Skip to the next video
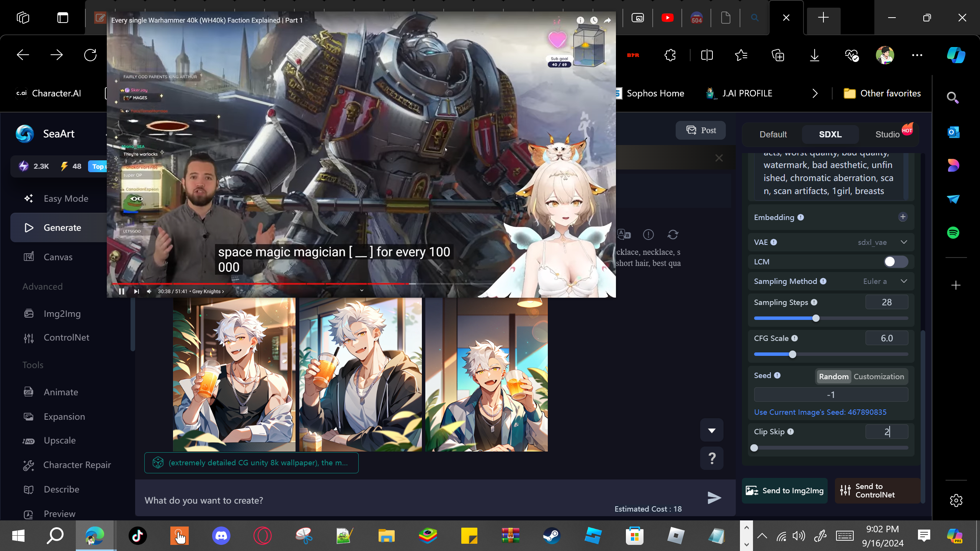This screenshot has width=980, height=551. [x=136, y=292]
